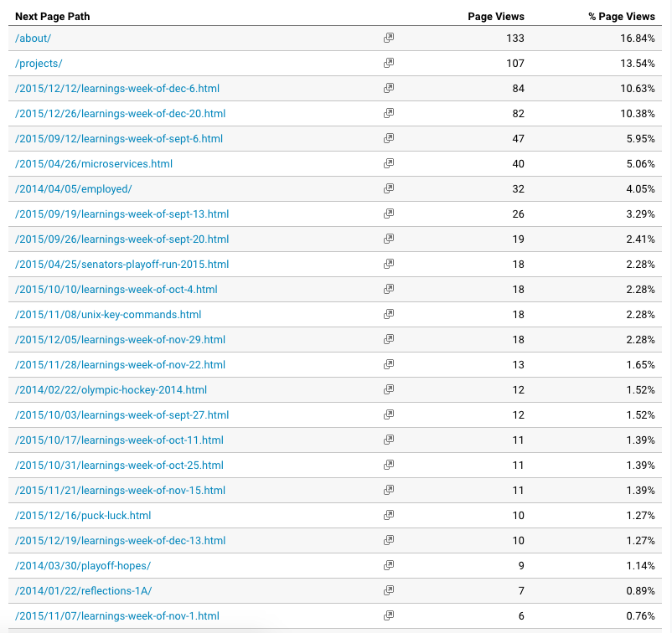Sort by the Page Views column header

(495, 16)
